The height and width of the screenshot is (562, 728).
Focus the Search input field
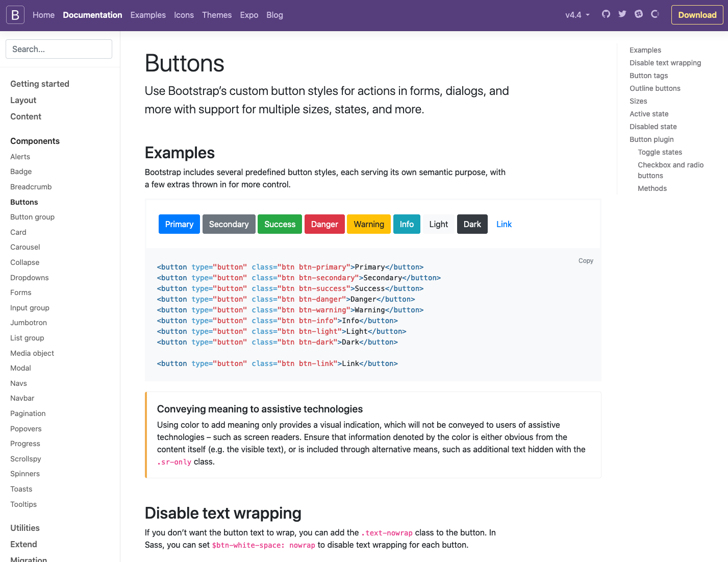[59, 49]
